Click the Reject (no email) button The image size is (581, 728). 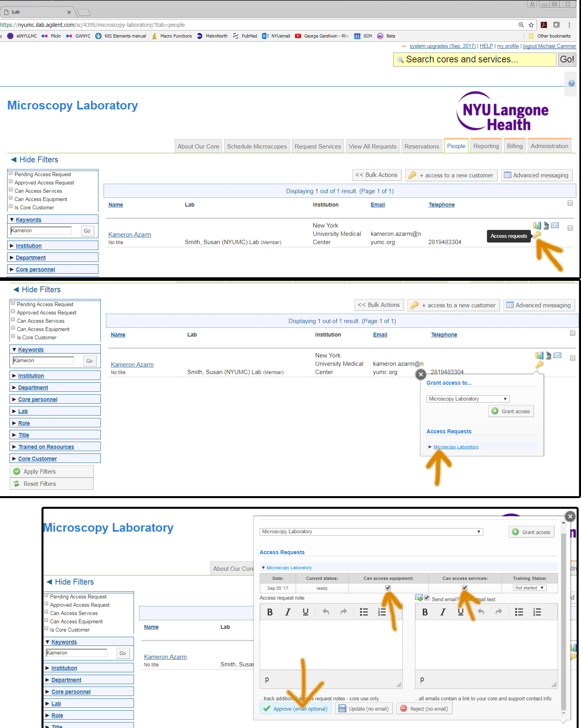pos(424,709)
